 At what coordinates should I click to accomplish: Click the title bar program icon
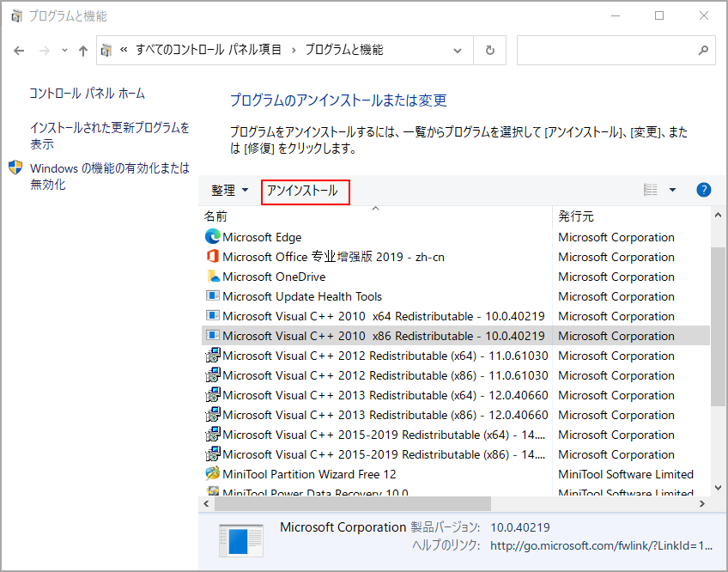(x=16, y=16)
